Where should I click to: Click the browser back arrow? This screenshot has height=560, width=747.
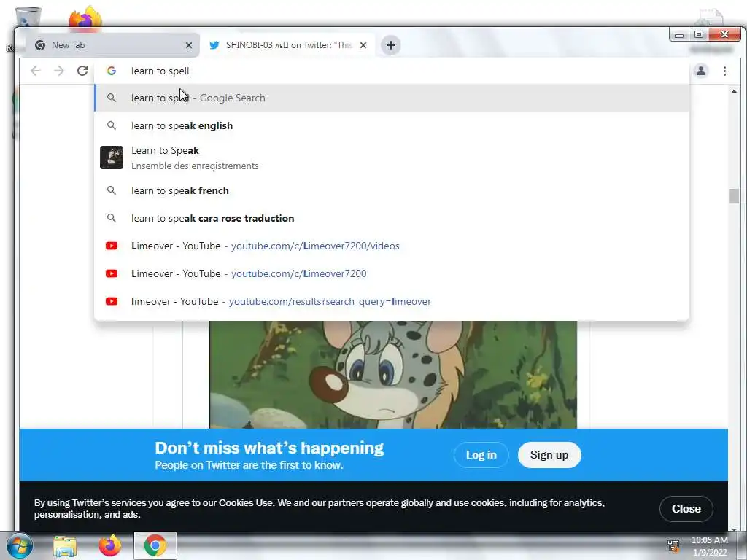tap(36, 71)
